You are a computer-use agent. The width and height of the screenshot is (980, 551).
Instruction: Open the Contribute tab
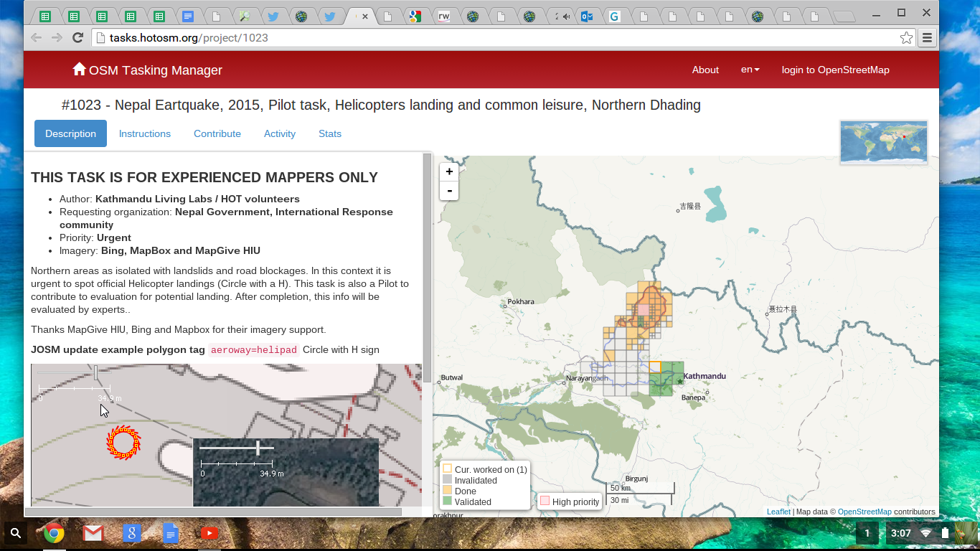click(217, 133)
